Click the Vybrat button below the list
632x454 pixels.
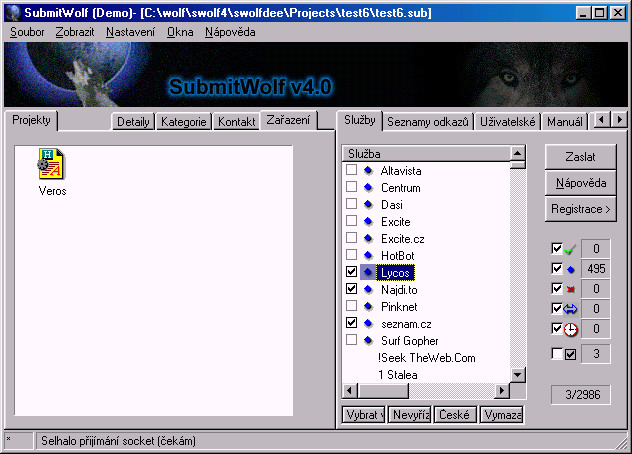(x=363, y=415)
